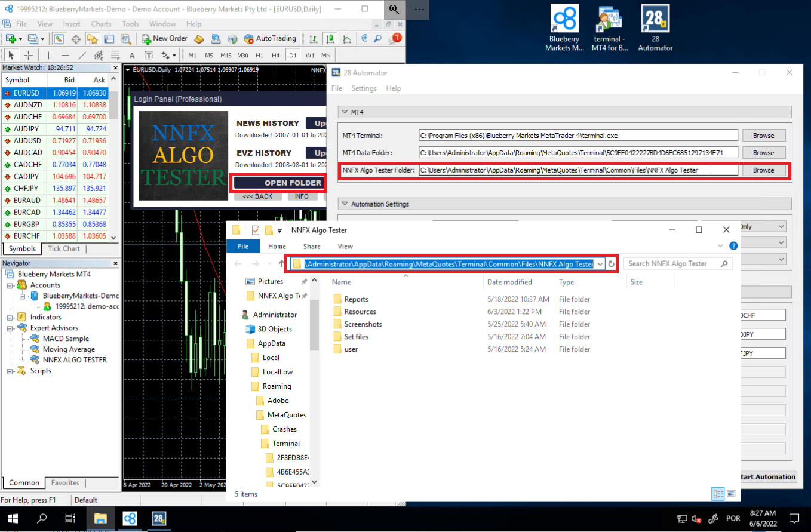The image size is (811, 532).
Task: Open the Tools menu in MT4
Action: [x=131, y=24]
